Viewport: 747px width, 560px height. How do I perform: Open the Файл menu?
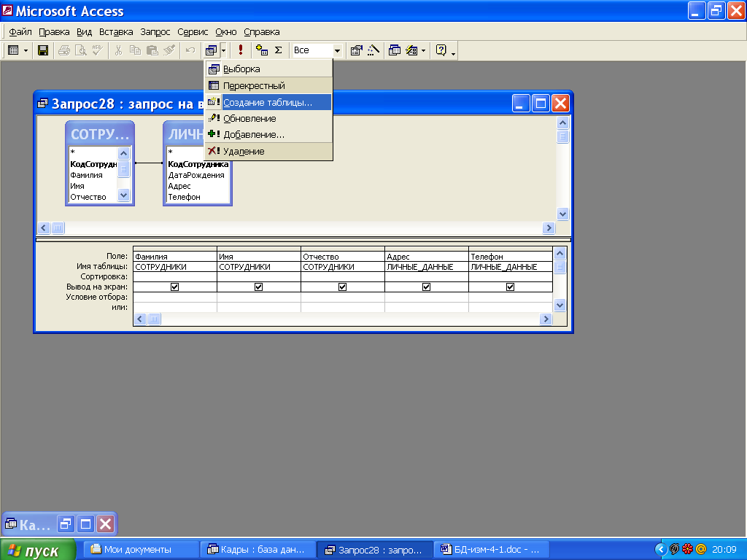click(20, 32)
